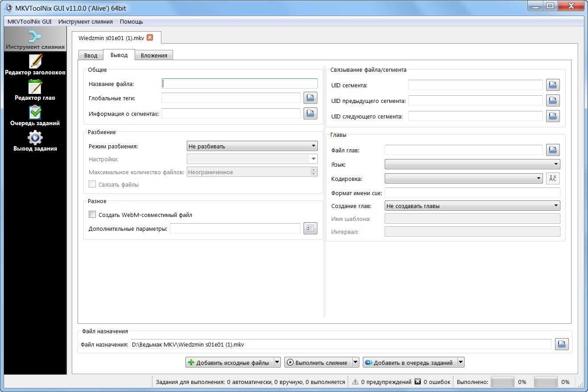Expand the Добавить исходные файлы arrow menu

coord(277,362)
